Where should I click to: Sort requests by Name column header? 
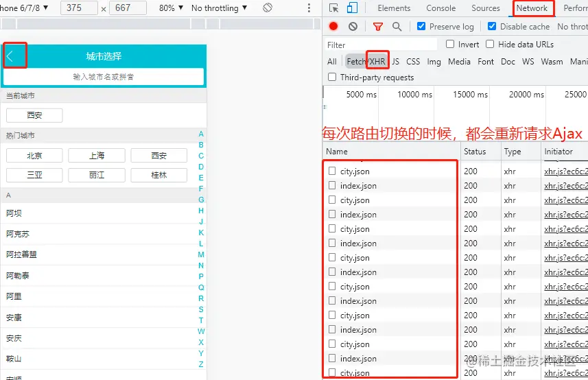pos(392,152)
